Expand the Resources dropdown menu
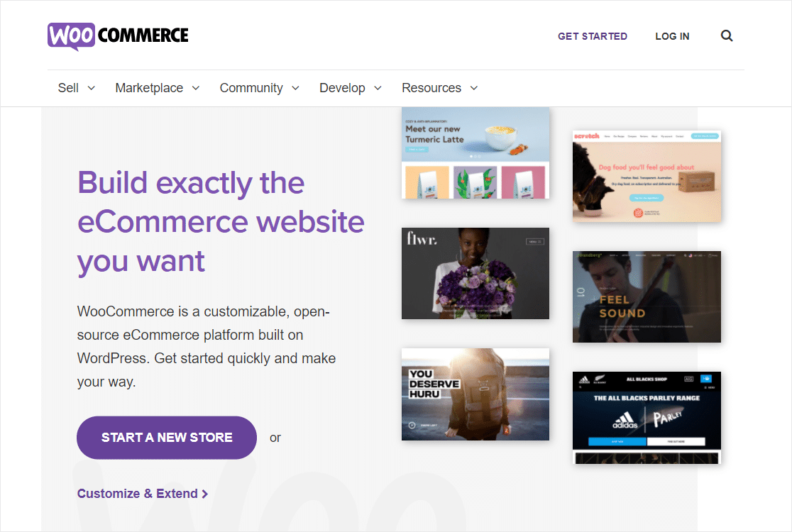792x532 pixels. (439, 88)
